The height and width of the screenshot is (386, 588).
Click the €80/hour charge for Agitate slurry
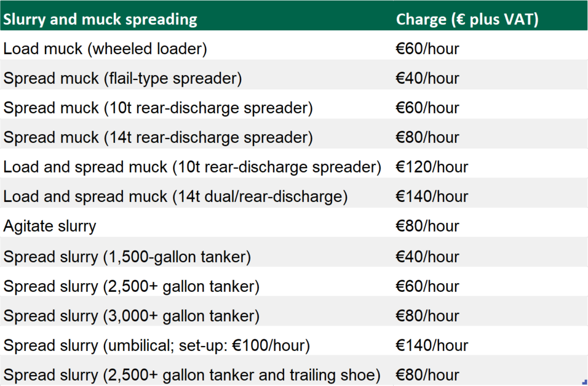[427, 227]
